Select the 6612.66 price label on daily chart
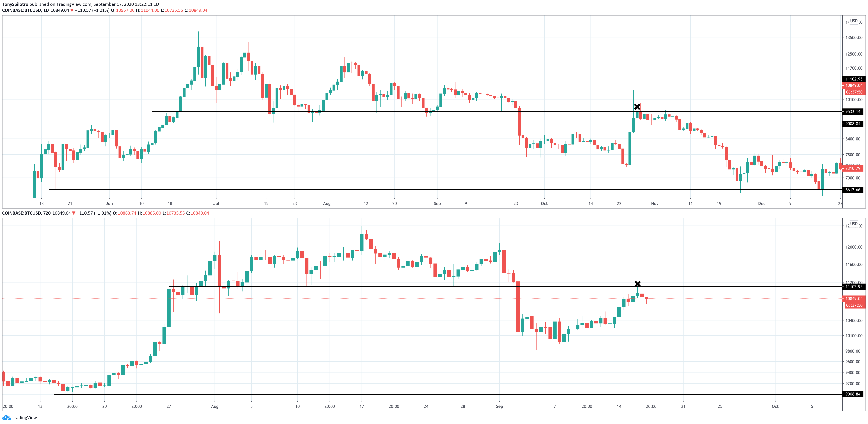Image resolution: width=868 pixels, height=424 pixels. pos(853,190)
